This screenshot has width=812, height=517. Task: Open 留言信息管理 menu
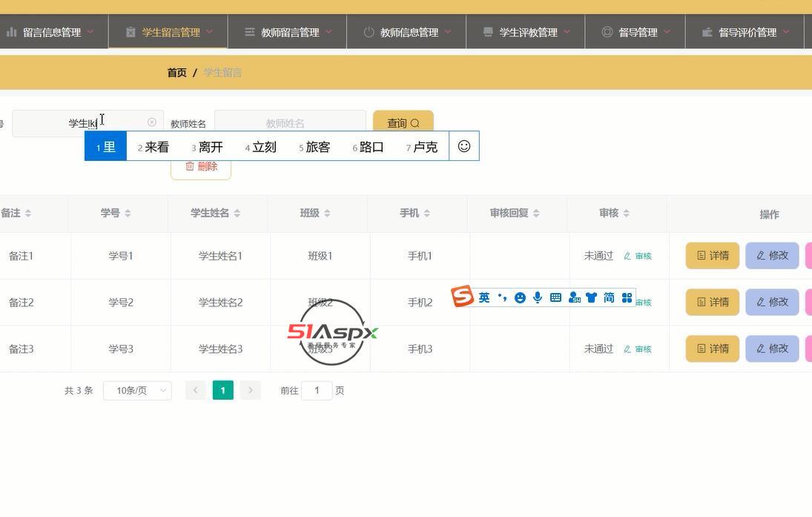50,32
